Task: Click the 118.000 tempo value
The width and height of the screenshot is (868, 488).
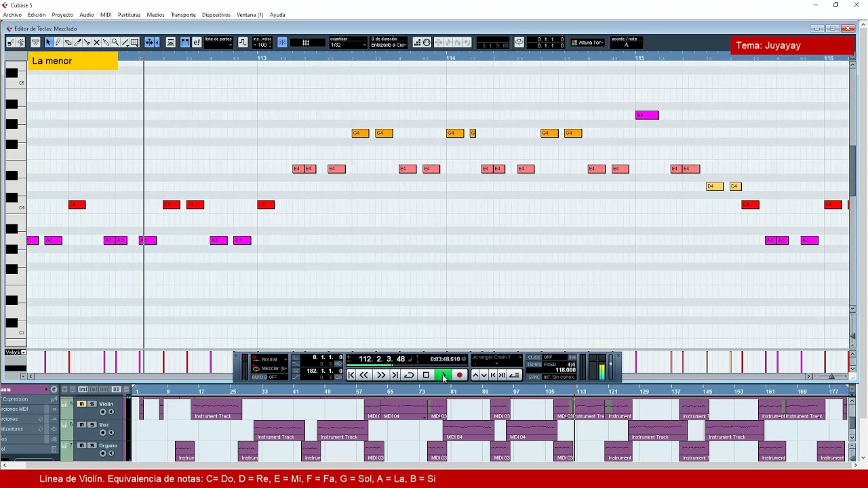Action: 566,370
